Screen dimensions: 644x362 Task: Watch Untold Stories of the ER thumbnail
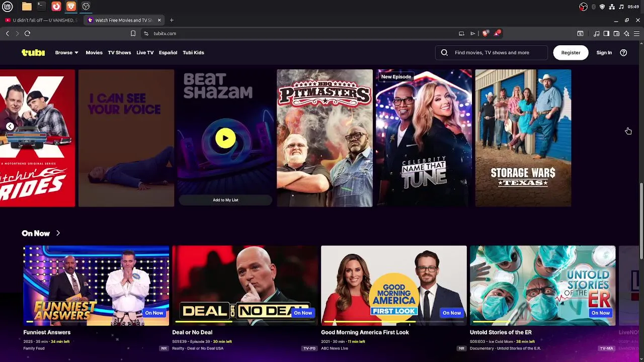(543, 286)
